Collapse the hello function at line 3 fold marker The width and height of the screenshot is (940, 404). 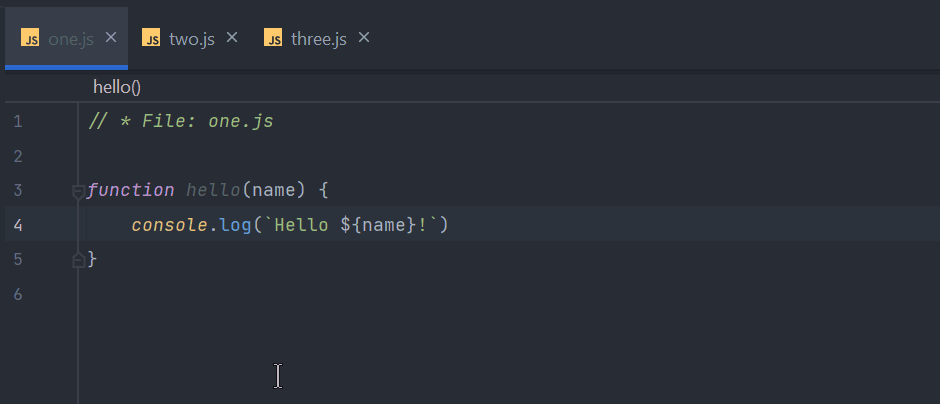click(x=79, y=192)
